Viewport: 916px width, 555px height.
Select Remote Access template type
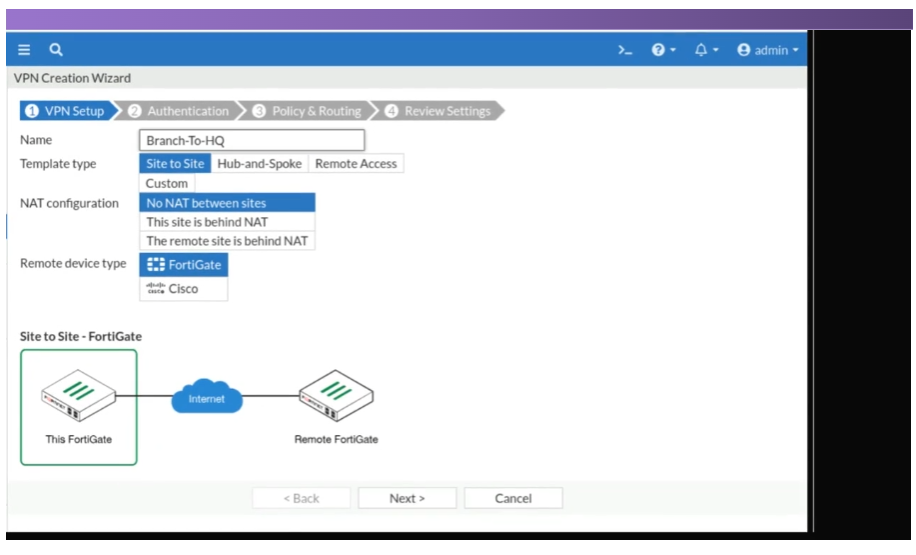(356, 164)
